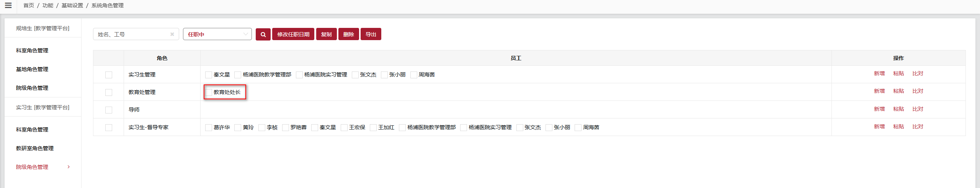The image size is (980, 188).
Task: Click 粘贴 for the 实习生-督导专家 role
Action: [x=898, y=126]
